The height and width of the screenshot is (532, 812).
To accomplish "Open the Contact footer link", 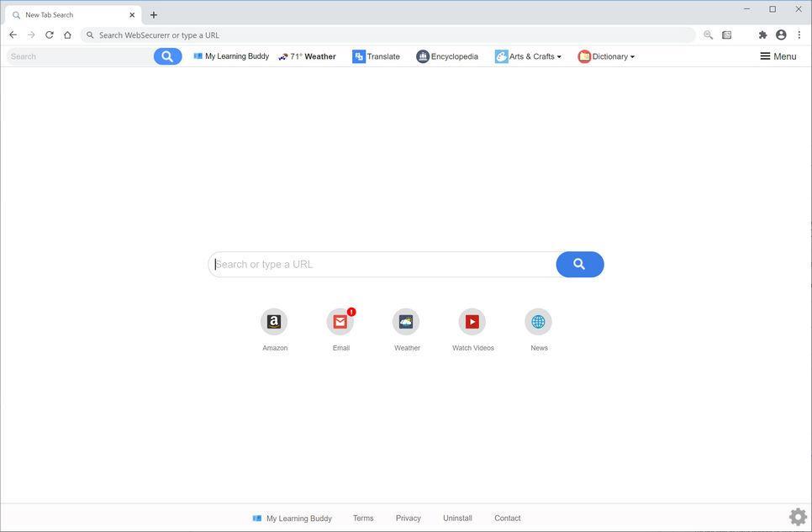I will click(x=508, y=518).
